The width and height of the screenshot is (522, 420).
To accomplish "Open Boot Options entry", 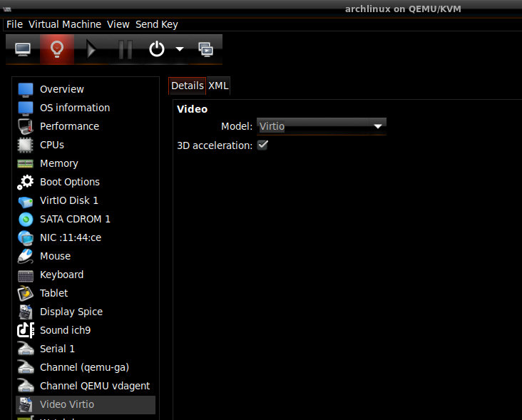I will coord(70,182).
